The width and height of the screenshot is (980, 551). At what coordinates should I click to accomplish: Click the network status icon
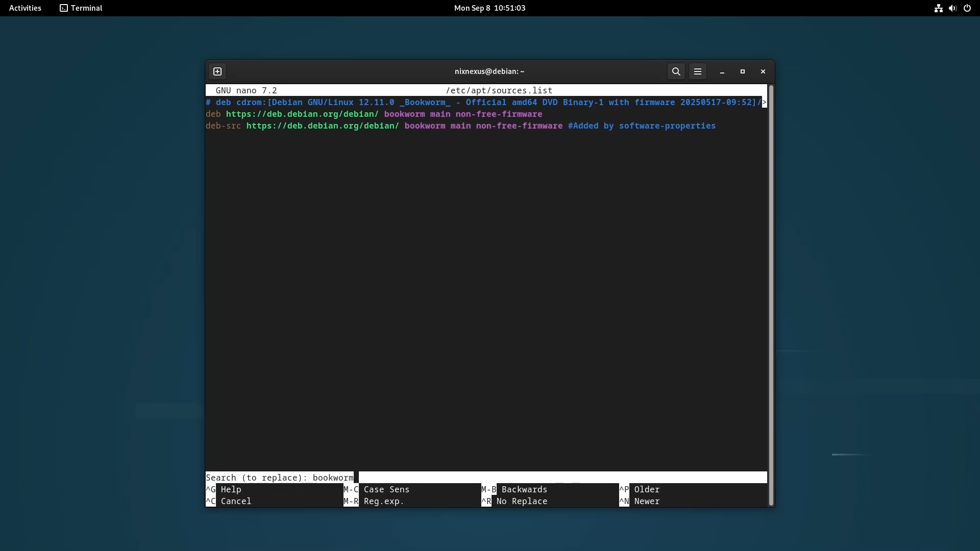938,8
